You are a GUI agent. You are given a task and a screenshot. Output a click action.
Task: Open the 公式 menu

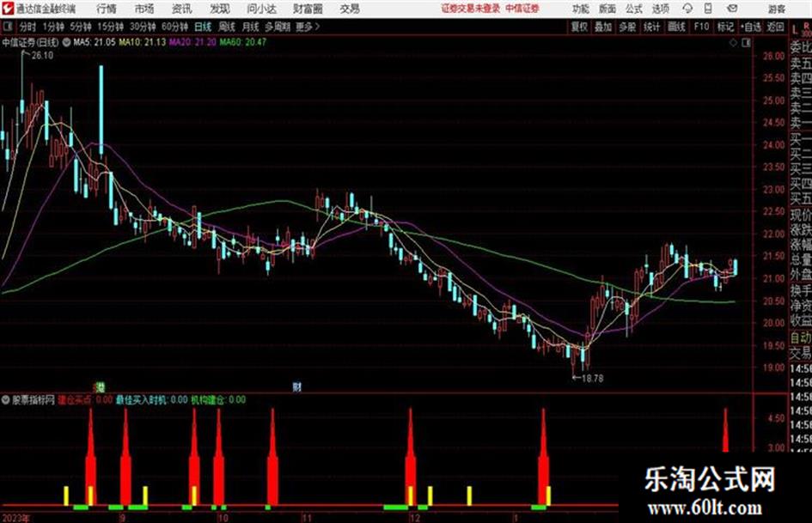633,9
